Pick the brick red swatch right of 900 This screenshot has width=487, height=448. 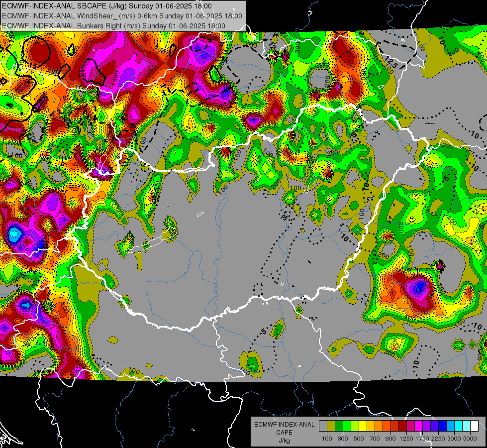(395, 426)
